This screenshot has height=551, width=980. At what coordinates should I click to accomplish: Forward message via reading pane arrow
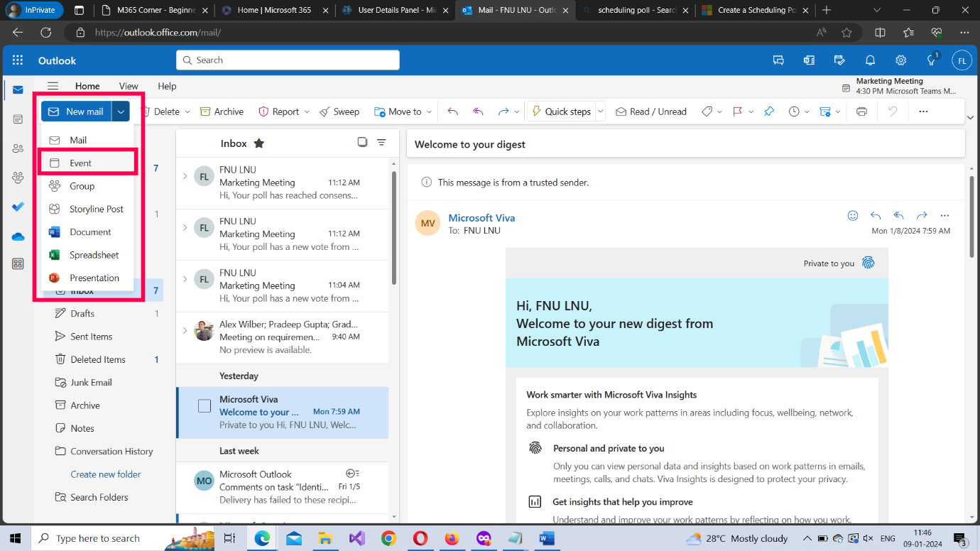pyautogui.click(x=922, y=215)
